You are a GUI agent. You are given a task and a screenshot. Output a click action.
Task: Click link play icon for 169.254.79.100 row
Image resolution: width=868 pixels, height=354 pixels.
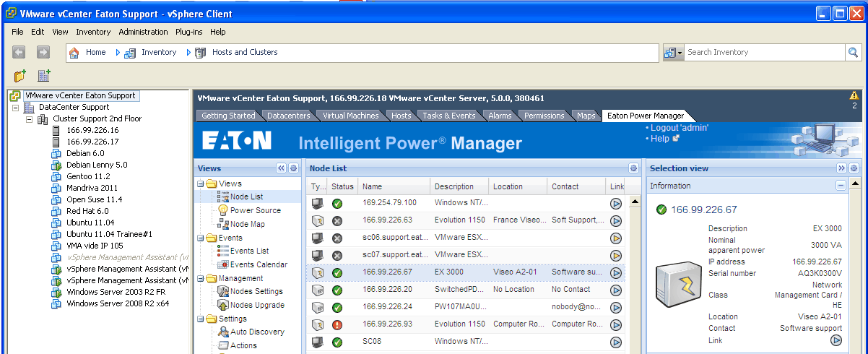(616, 204)
